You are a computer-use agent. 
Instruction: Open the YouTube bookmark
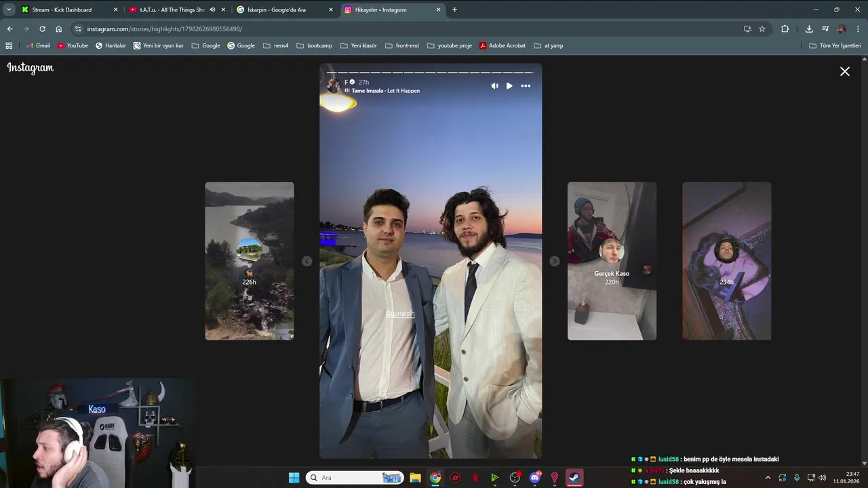tap(73, 45)
